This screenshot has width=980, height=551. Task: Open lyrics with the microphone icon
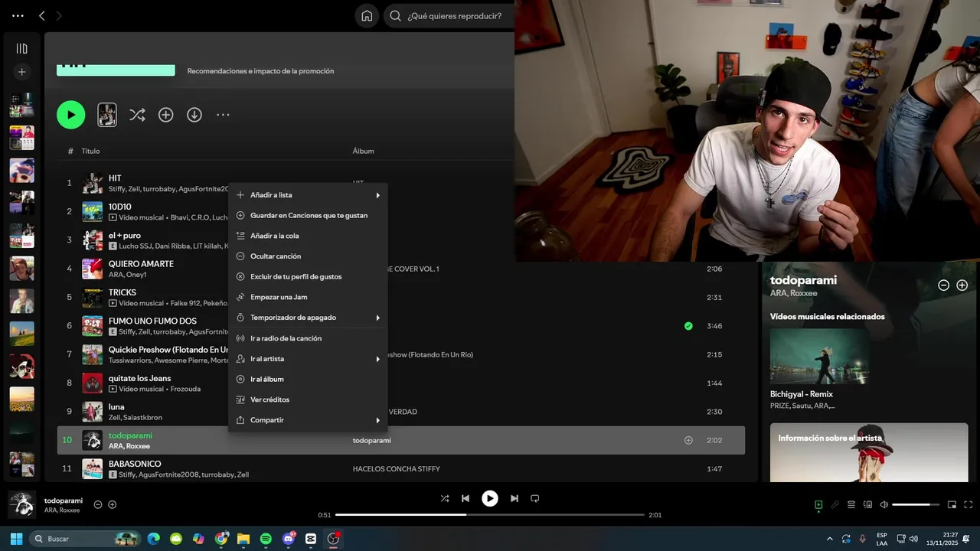pyautogui.click(x=835, y=504)
